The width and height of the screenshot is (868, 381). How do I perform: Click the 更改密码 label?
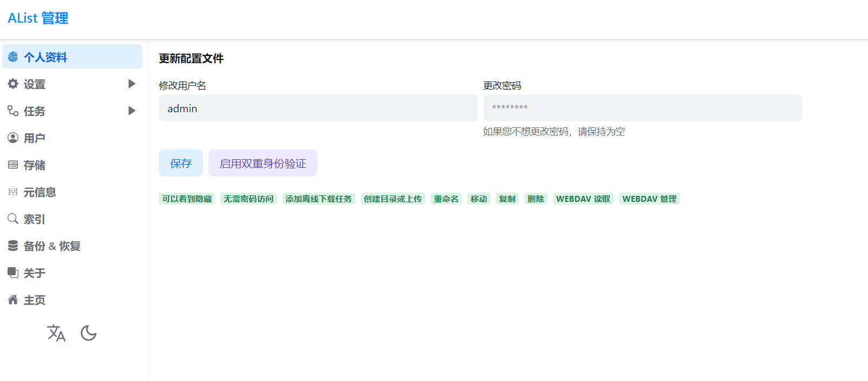(x=502, y=85)
